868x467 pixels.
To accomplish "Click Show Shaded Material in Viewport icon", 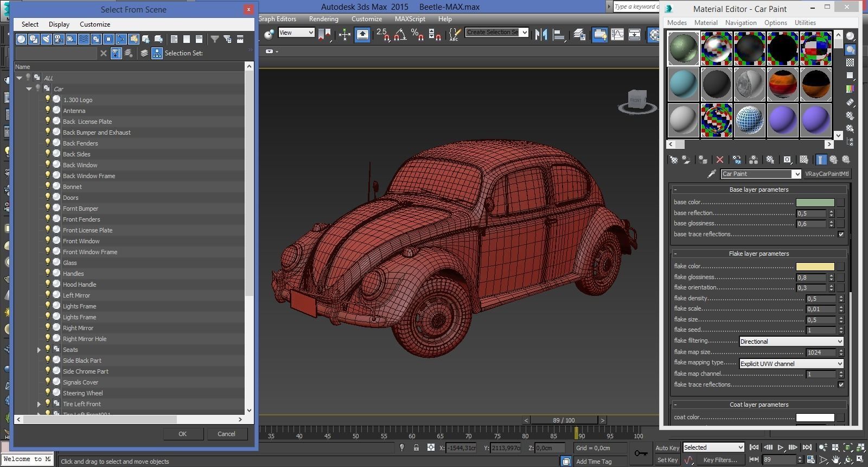I will [803, 160].
